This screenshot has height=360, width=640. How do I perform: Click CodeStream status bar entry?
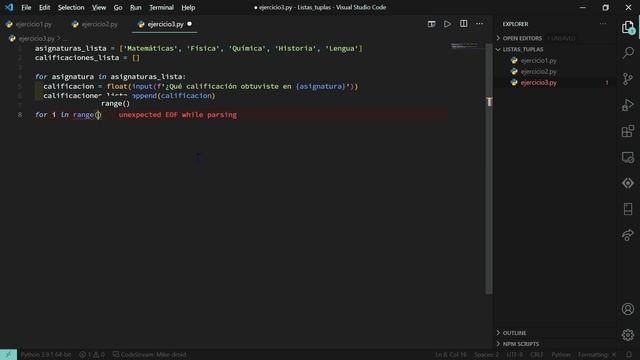[x=150, y=354]
